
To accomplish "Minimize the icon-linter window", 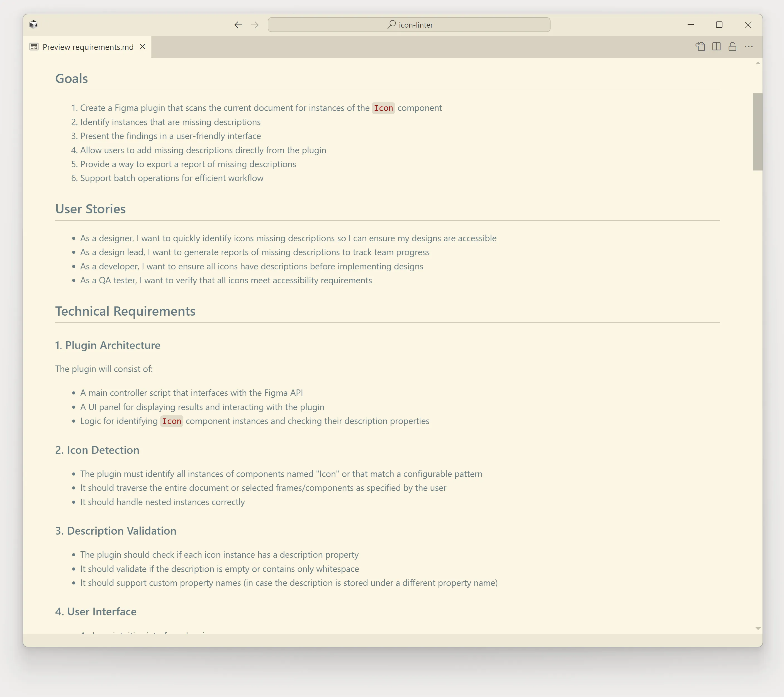I will coord(691,25).
